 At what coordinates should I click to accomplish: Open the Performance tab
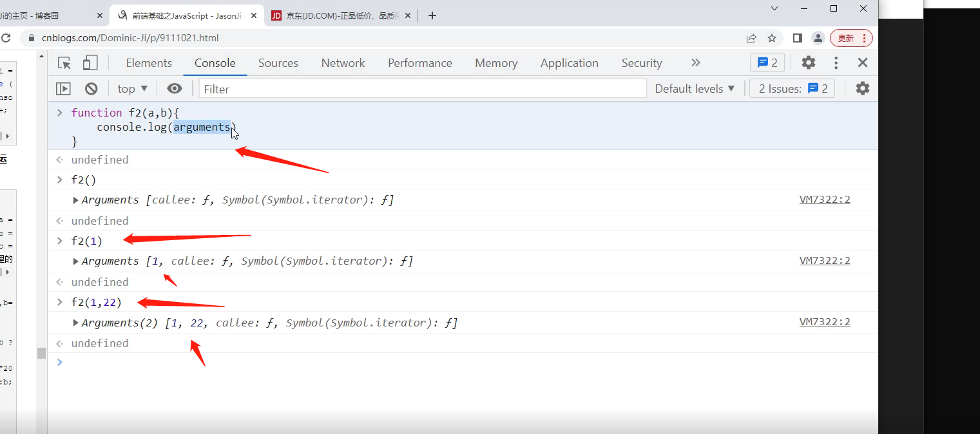[420, 62]
